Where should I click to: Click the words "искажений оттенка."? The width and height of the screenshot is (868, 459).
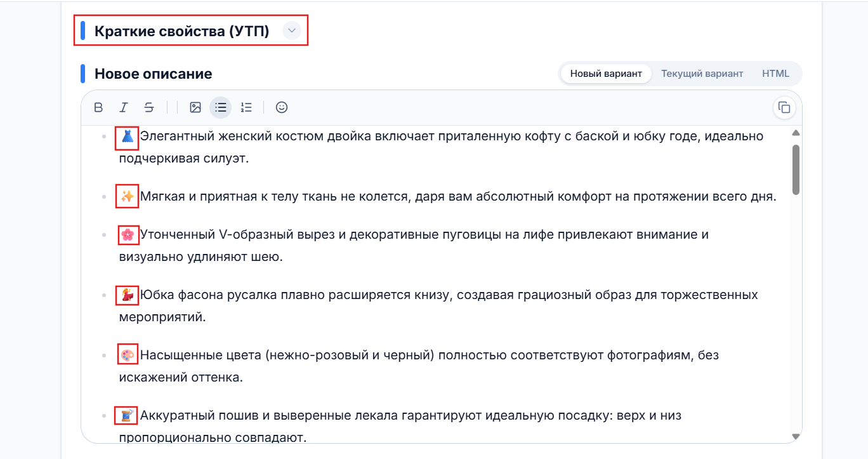coord(181,378)
